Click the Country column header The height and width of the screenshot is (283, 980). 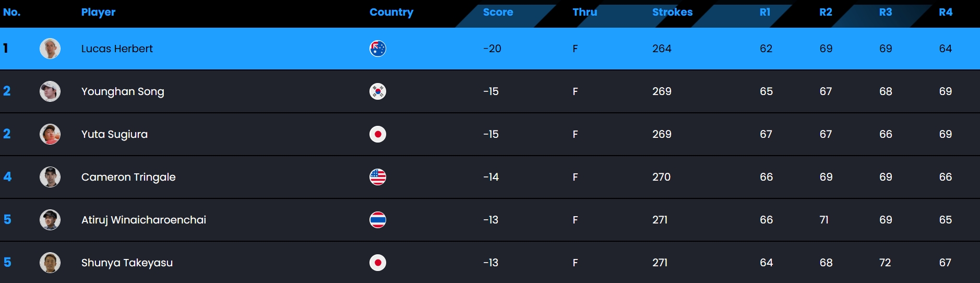(x=391, y=12)
